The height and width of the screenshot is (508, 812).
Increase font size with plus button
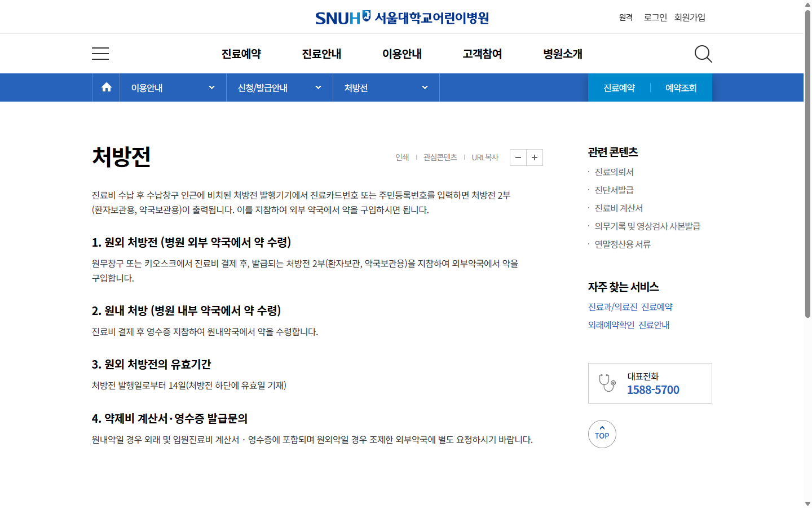535,157
